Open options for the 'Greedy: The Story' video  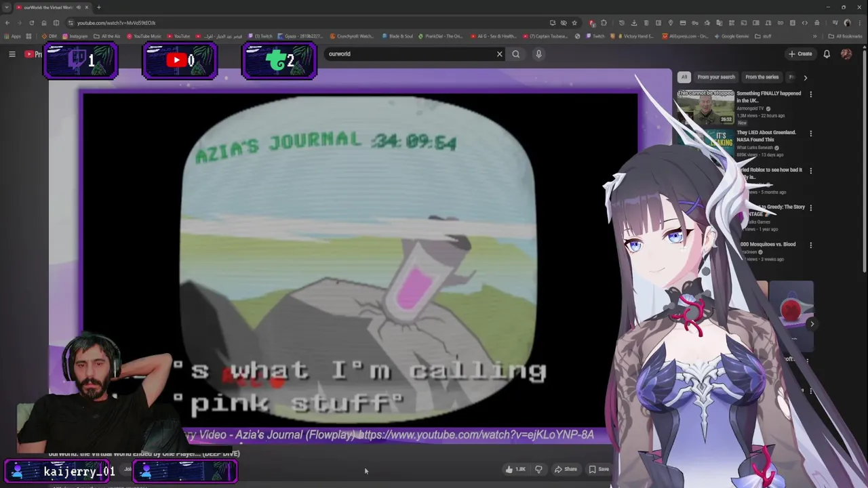click(810, 208)
